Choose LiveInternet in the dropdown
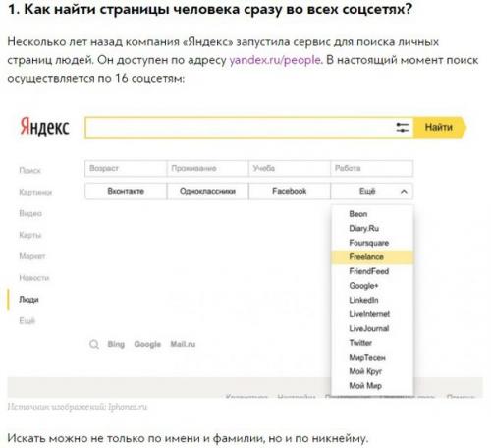 (x=372, y=314)
